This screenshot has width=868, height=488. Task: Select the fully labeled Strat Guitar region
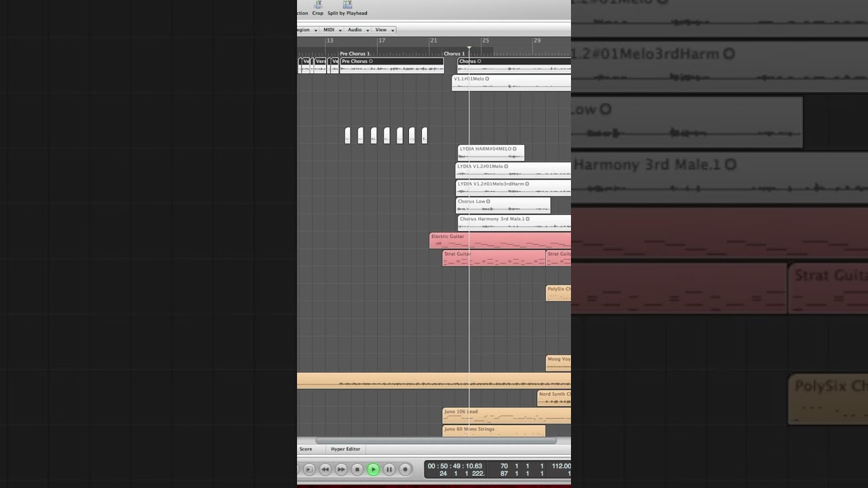494,258
